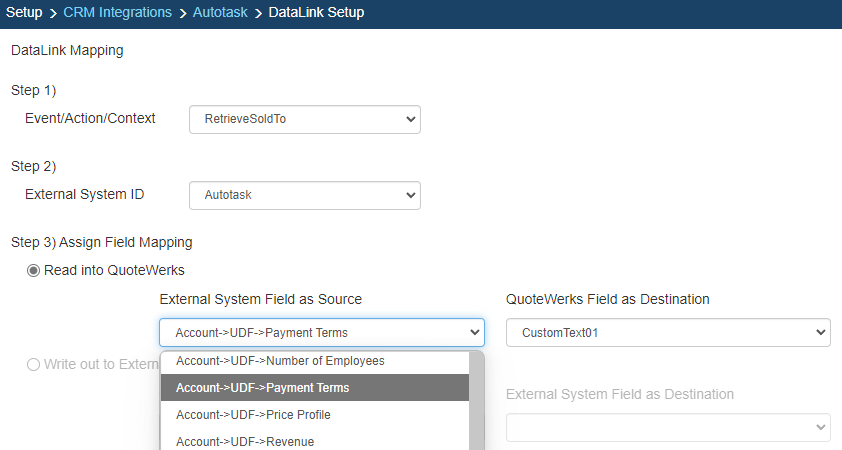This screenshot has width=842, height=450.
Task: Choose Account->UDF->Revenue in the list
Action: [x=246, y=440]
